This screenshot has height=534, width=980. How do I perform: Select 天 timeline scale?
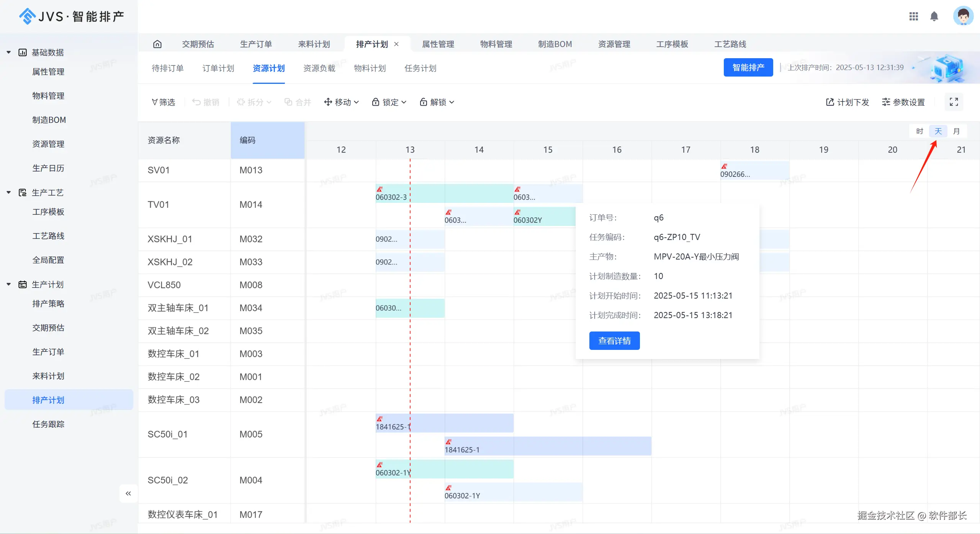[x=938, y=131]
